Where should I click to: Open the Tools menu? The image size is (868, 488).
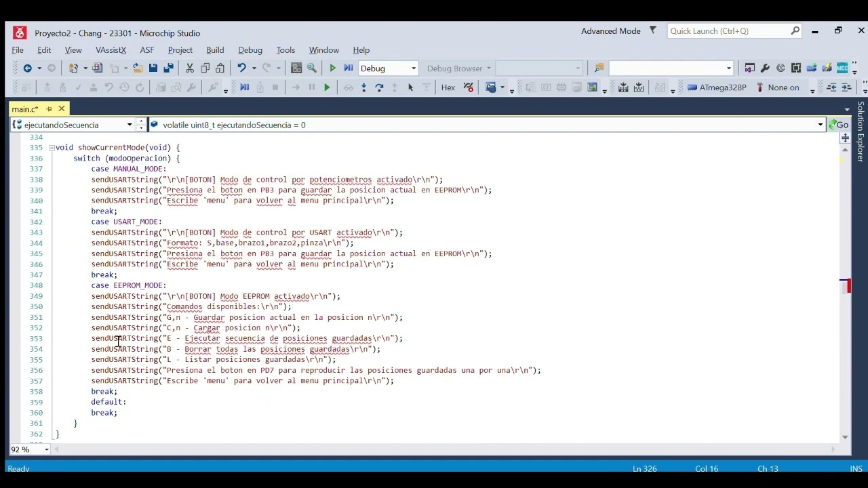(x=285, y=50)
